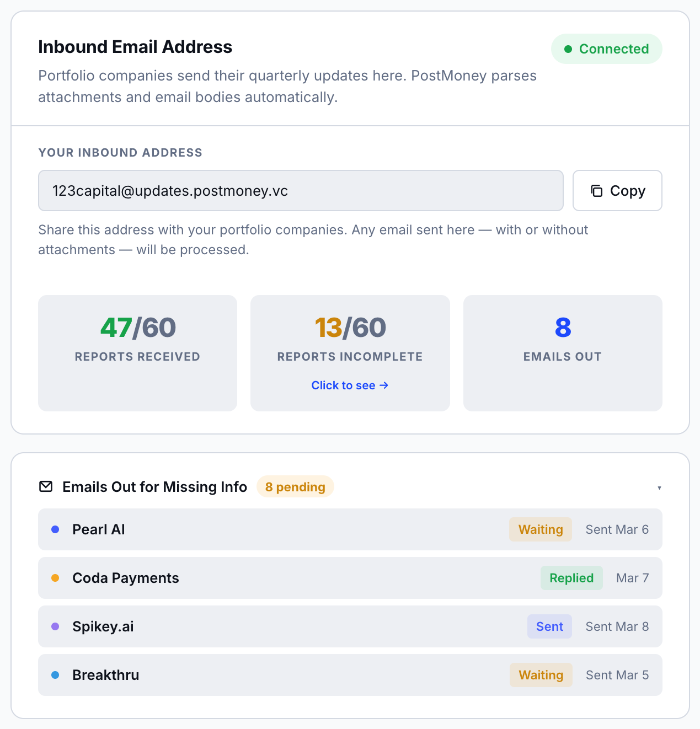Click the green dot in the Connected badge
The image size is (700, 729).
[x=568, y=49]
